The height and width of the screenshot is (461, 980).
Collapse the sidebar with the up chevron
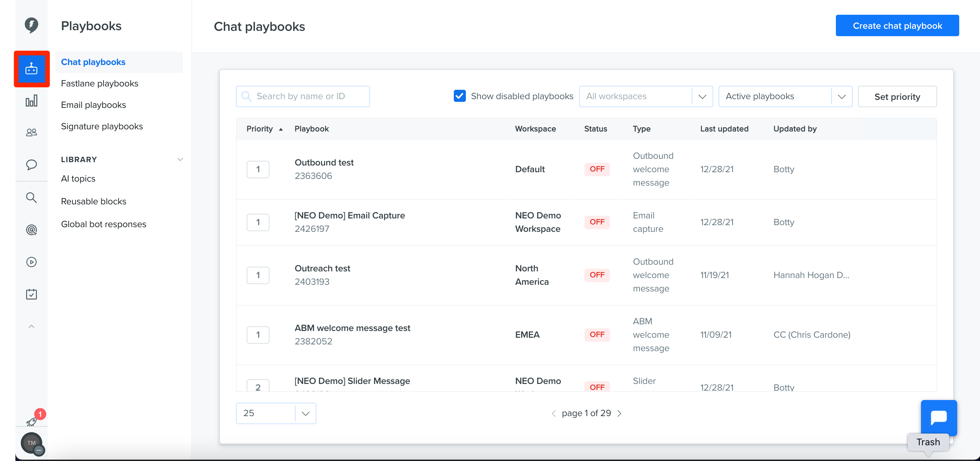click(32, 326)
